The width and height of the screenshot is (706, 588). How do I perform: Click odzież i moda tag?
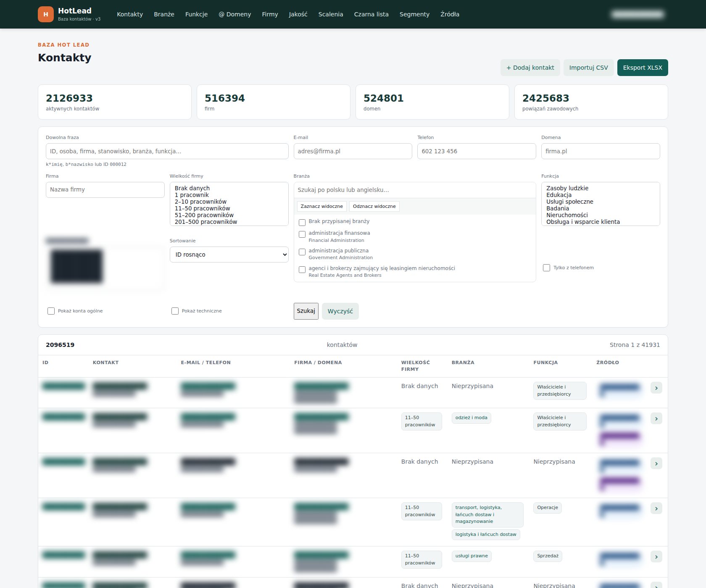(x=472, y=418)
